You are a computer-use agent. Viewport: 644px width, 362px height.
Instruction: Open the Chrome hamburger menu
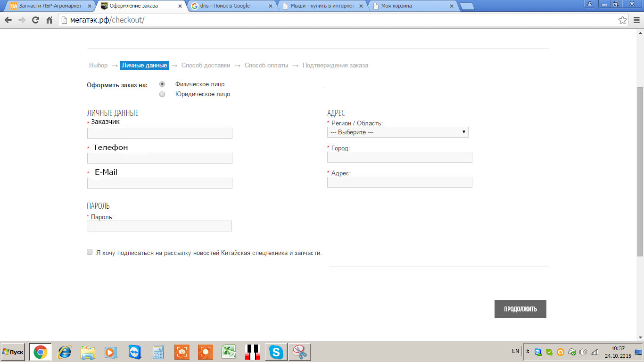[636, 20]
